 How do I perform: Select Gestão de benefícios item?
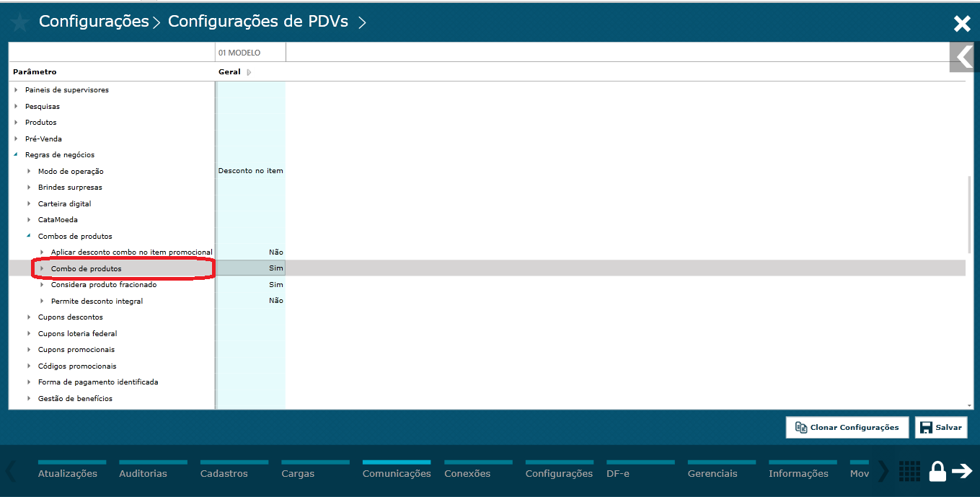(75, 398)
